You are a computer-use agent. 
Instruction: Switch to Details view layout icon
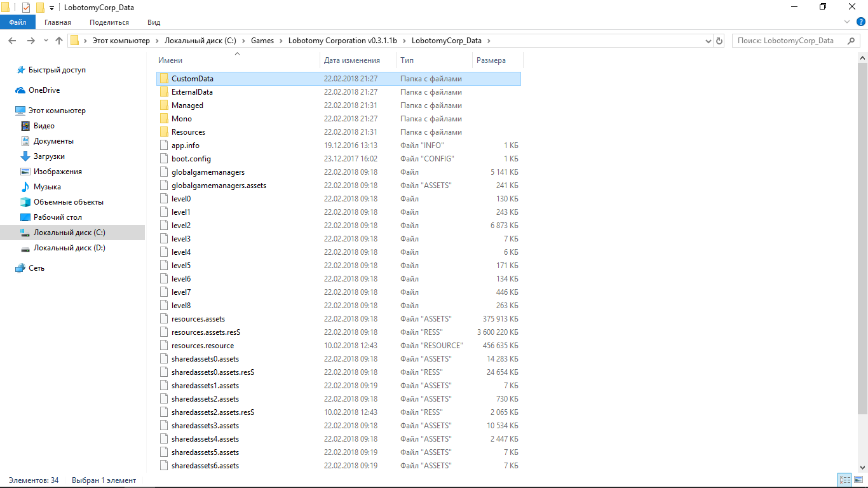tap(844, 480)
